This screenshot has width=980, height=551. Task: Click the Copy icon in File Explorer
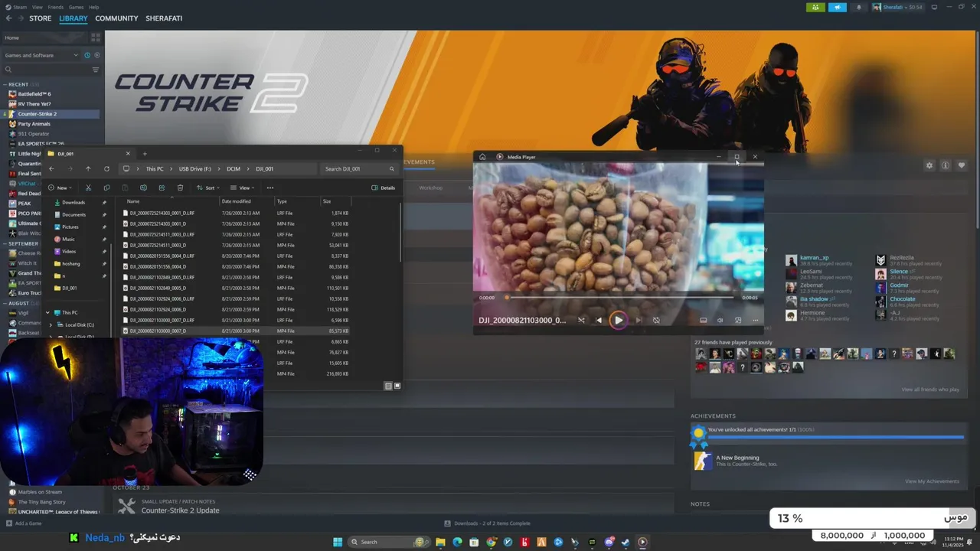tap(106, 187)
